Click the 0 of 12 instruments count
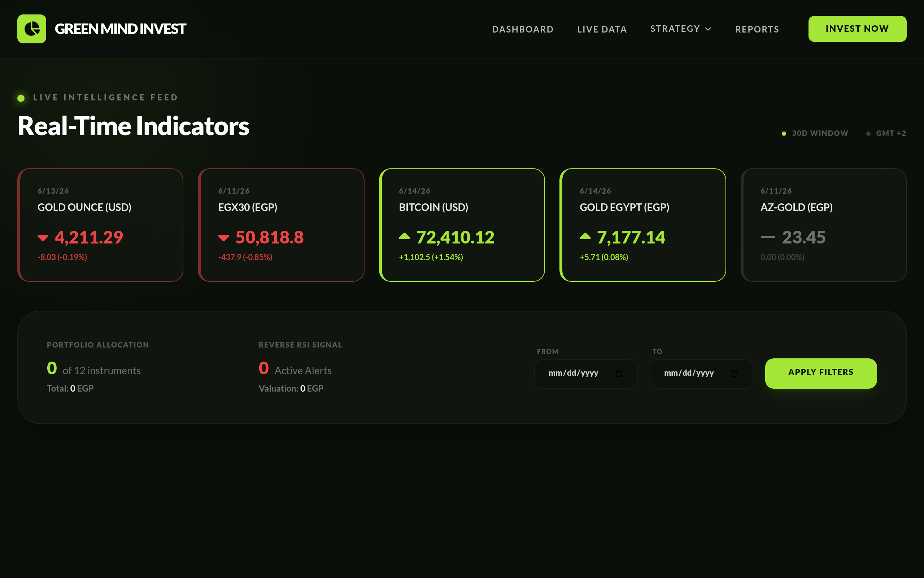The width and height of the screenshot is (924, 578). pyautogui.click(x=94, y=368)
